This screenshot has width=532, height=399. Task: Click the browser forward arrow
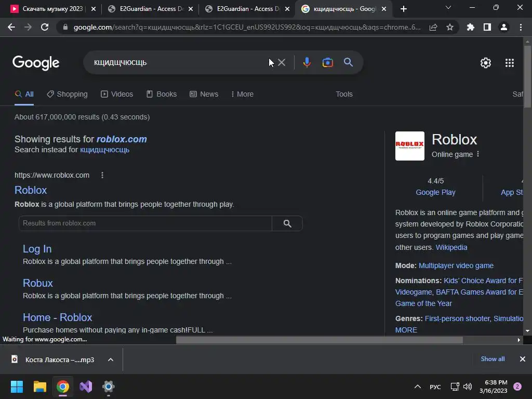coord(28,27)
